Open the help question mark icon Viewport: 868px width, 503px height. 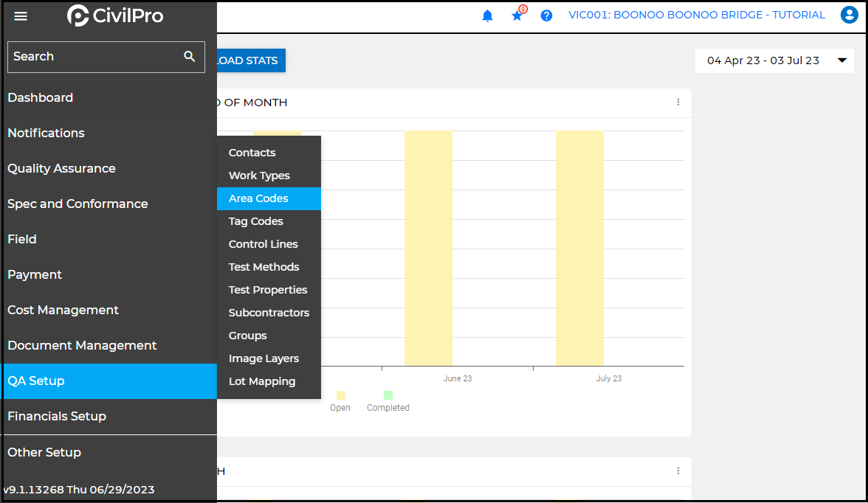(546, 15)
